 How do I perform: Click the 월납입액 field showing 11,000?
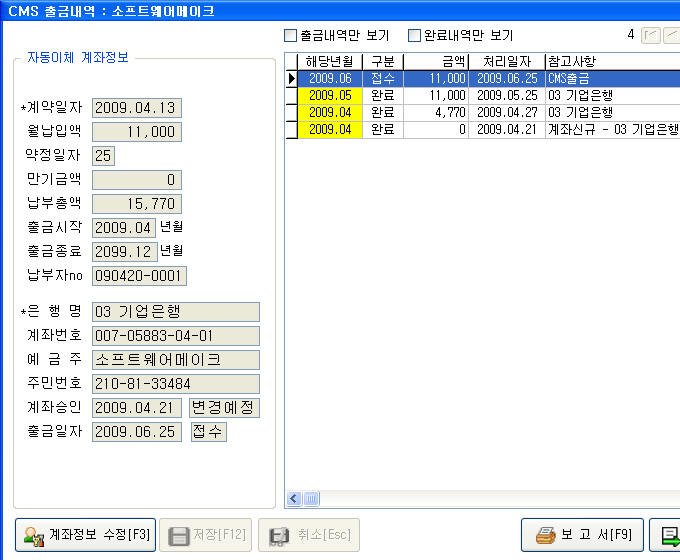click(x=137, y=132)
